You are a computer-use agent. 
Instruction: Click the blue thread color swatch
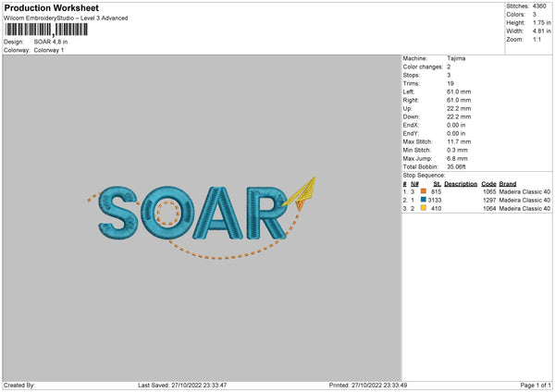pyautogui.click(x=424, y=200)
